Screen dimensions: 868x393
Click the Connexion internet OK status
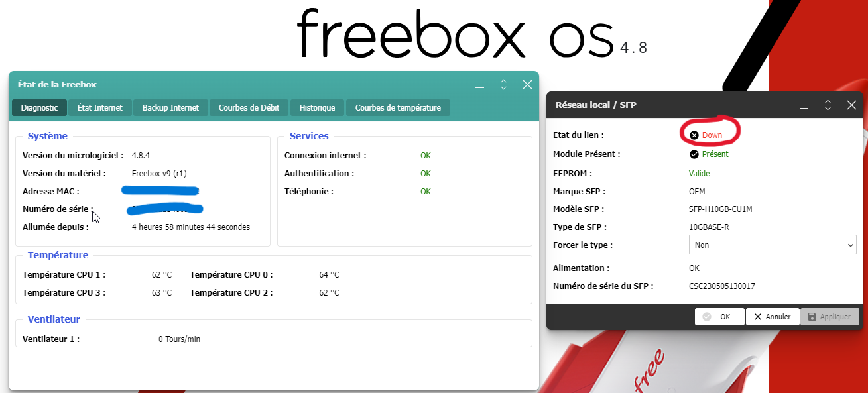click(426, 155)
